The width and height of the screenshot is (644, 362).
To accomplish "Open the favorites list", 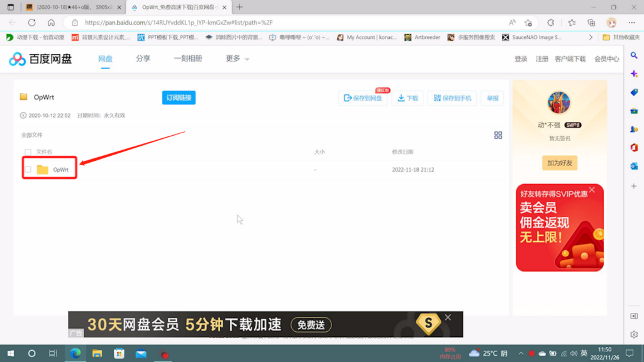I will [x=572, y=23].
